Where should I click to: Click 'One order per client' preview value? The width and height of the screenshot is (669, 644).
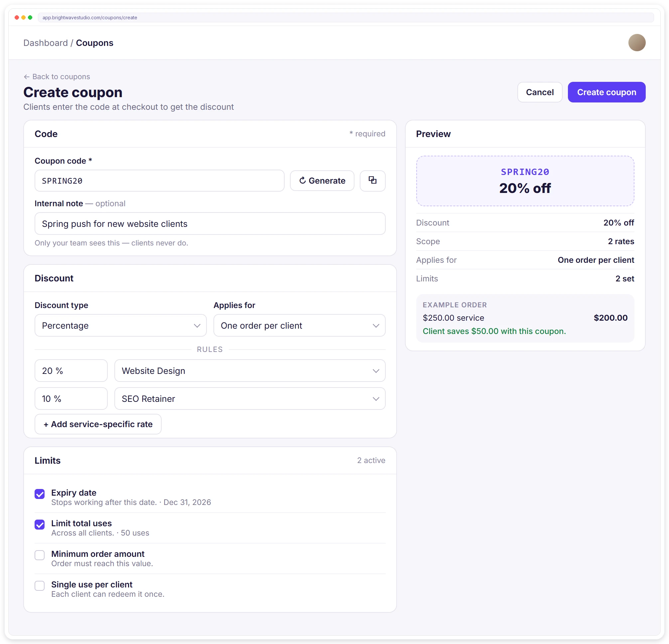[x=596, y=260]
